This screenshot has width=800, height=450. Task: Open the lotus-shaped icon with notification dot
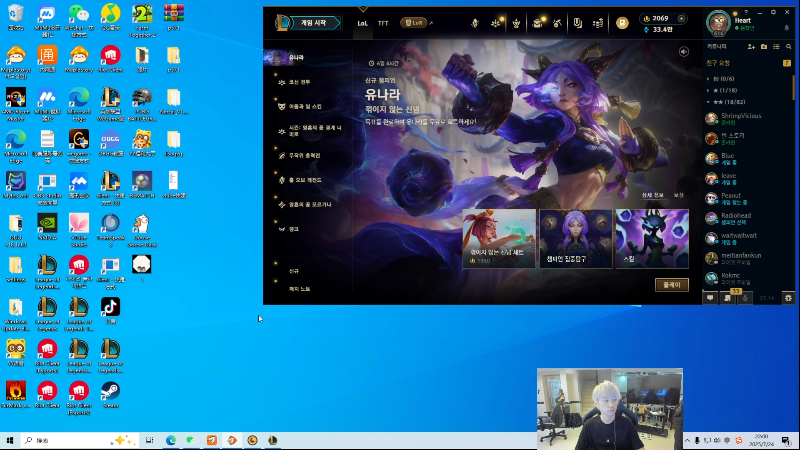[495, 23]
